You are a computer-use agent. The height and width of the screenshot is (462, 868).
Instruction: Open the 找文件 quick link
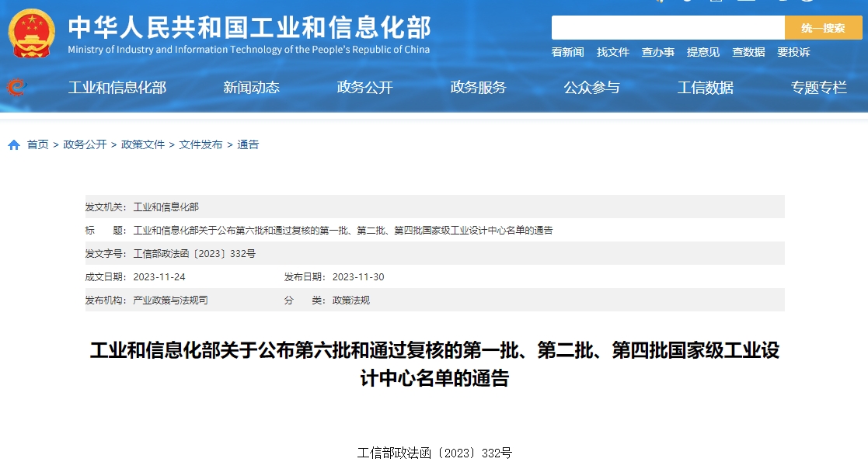pyautogui.click(x=612, y=52)
